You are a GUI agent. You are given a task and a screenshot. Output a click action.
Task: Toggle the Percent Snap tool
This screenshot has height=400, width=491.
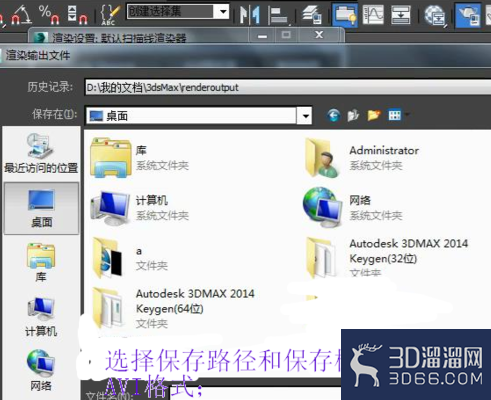pyautogui.click(x=49, y=14)
